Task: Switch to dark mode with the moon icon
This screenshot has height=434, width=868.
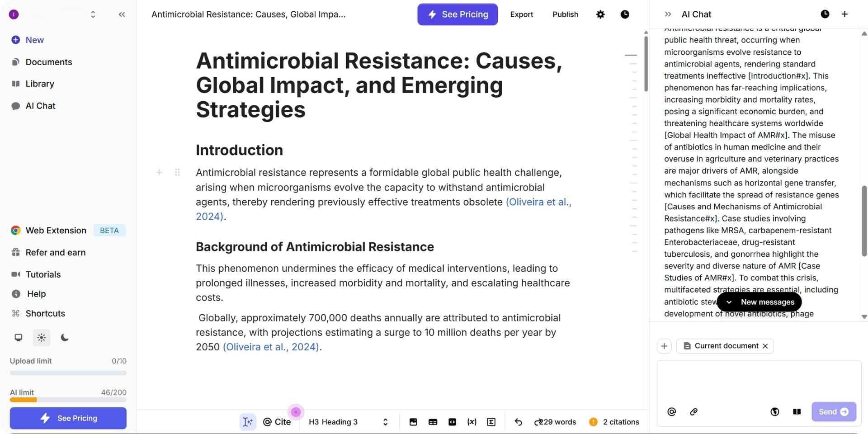Action: pyautogui.click(x=65, y=338)
